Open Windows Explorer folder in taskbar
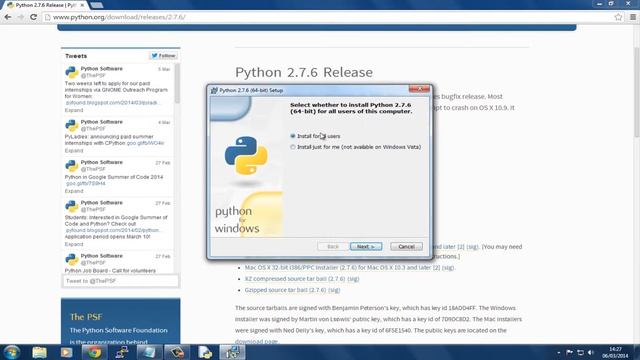 point(40,352)
